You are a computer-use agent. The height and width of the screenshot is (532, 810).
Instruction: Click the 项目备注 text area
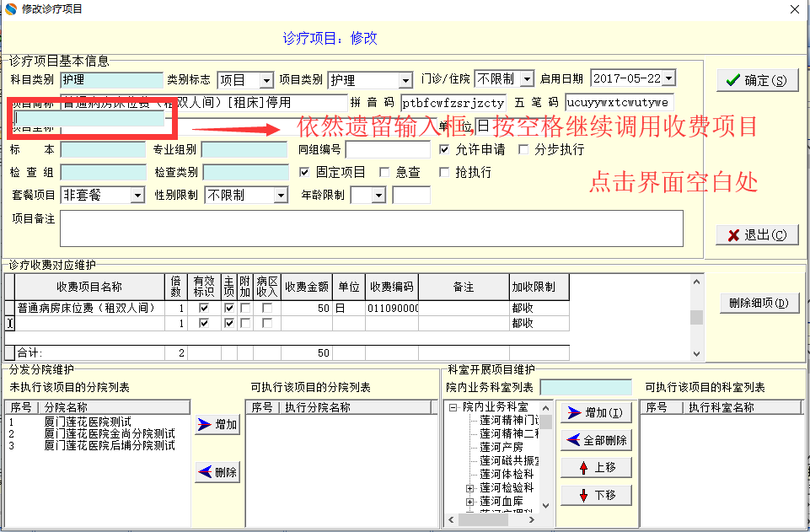tap(372, 228)
